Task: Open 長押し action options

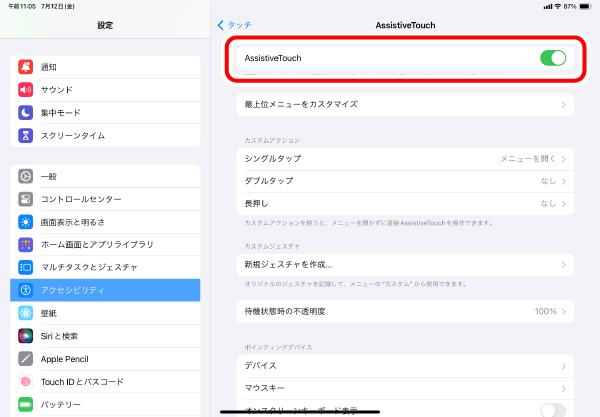Action: pos(404,203)
